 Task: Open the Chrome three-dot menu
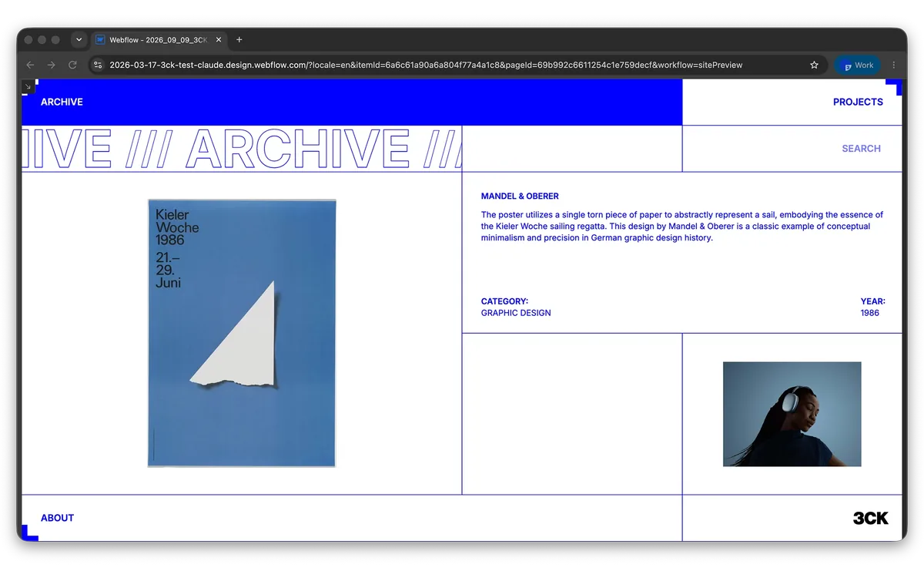[894, 66]
